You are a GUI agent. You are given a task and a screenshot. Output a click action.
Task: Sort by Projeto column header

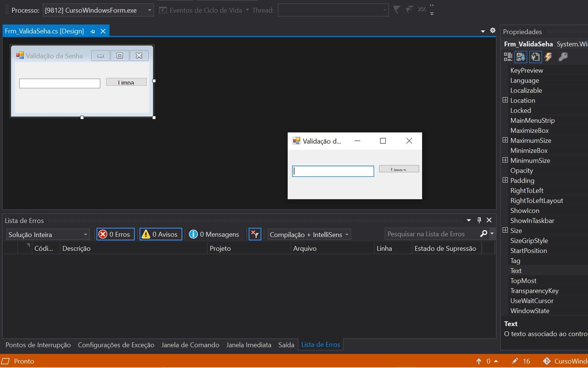[249, 248]
